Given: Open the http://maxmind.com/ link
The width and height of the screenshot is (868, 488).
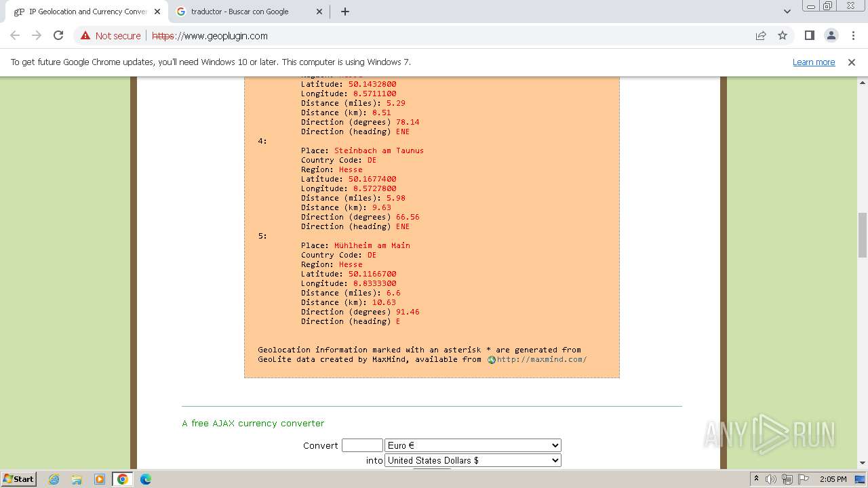Looking at the screenshot, I should [x=542, y=359].
